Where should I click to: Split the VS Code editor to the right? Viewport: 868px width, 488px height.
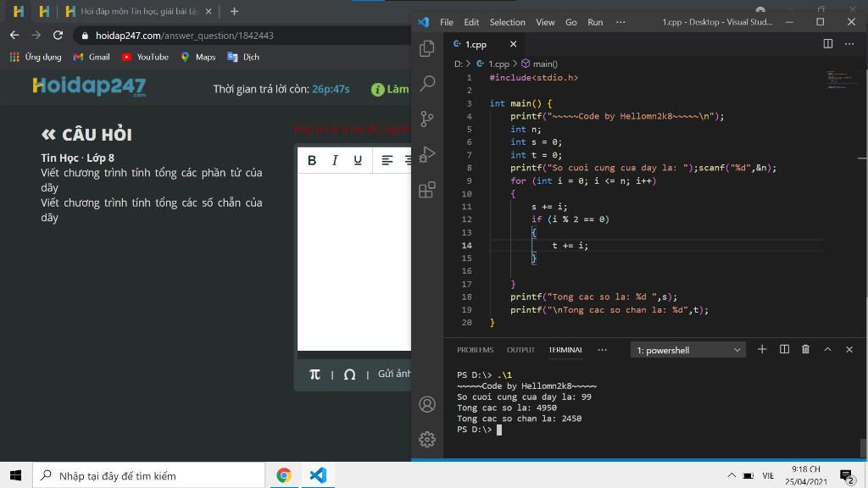(827, 44)
